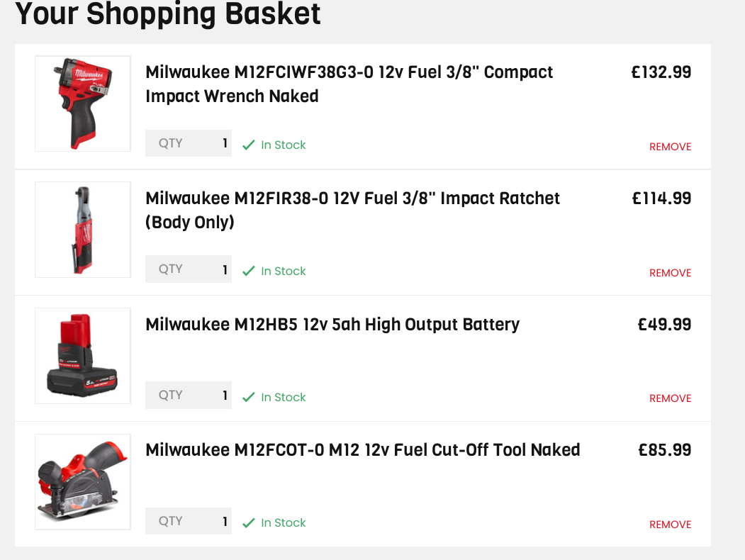Click the impact ratchet product image
This screenshot has width=745, height=560.
tap(82, 229)
